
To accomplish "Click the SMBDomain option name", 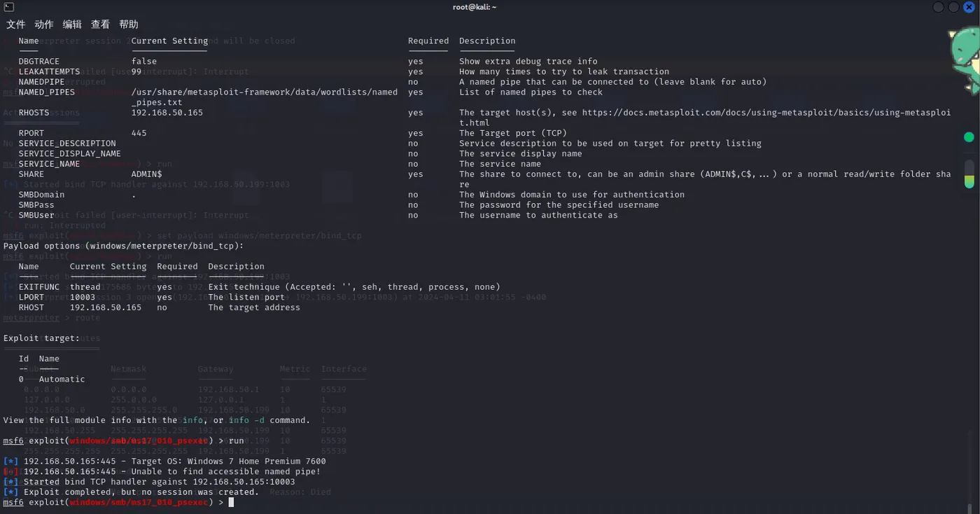I will click(x=41, y=195).
